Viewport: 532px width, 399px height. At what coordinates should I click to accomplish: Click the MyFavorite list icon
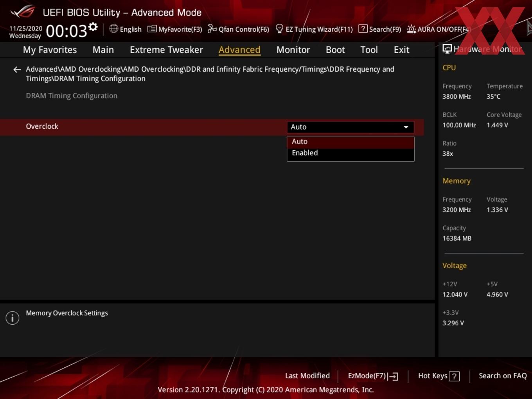(152, 29)
